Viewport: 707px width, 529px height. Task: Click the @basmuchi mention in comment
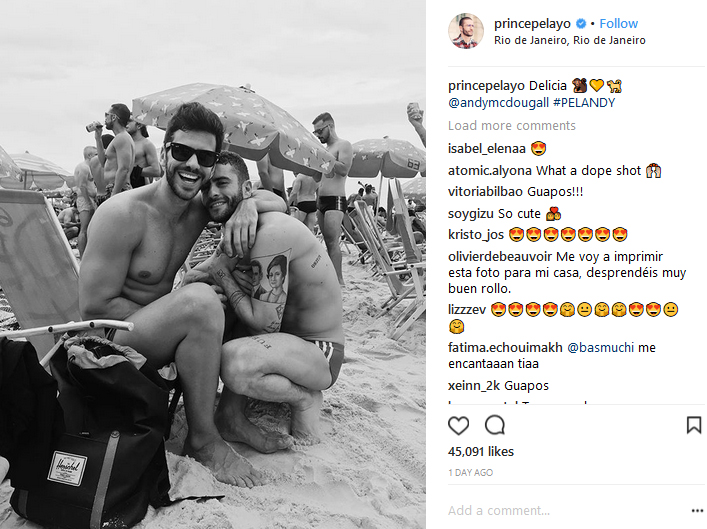click(600, 348)
